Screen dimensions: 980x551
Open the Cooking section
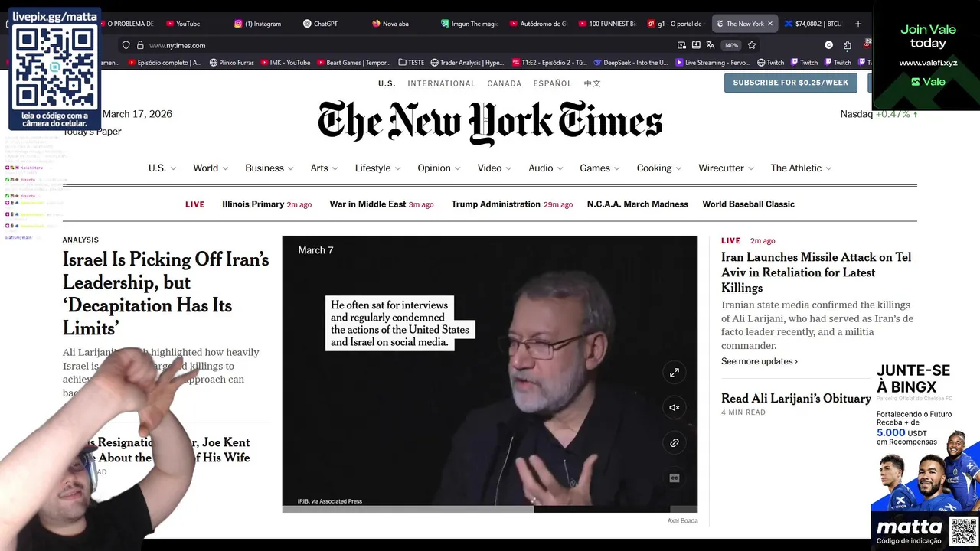[659, 168]
